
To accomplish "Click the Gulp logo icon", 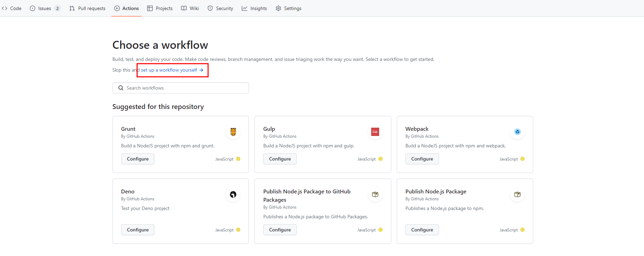I will click(375, 132).
